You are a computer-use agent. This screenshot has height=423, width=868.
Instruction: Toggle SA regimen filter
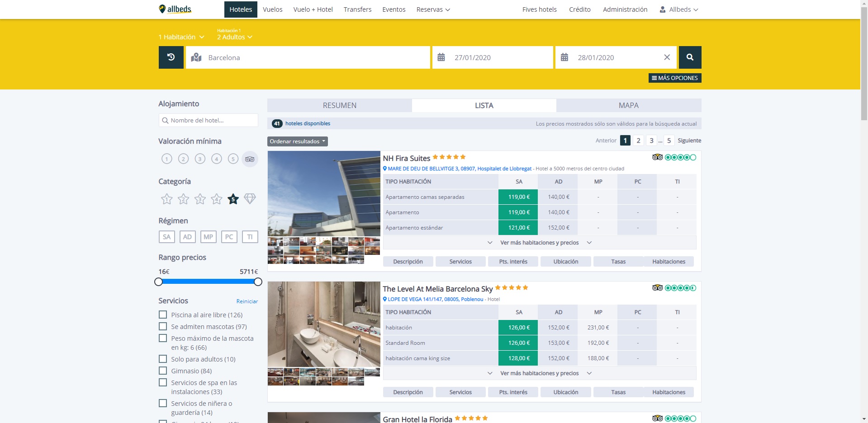(167, 237)
